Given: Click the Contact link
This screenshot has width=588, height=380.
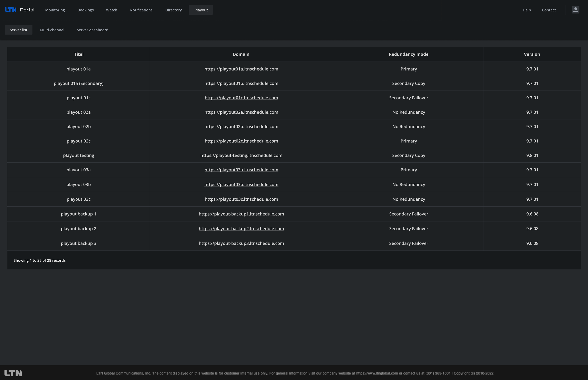Looking at the screenshot, I should (549, 10).
